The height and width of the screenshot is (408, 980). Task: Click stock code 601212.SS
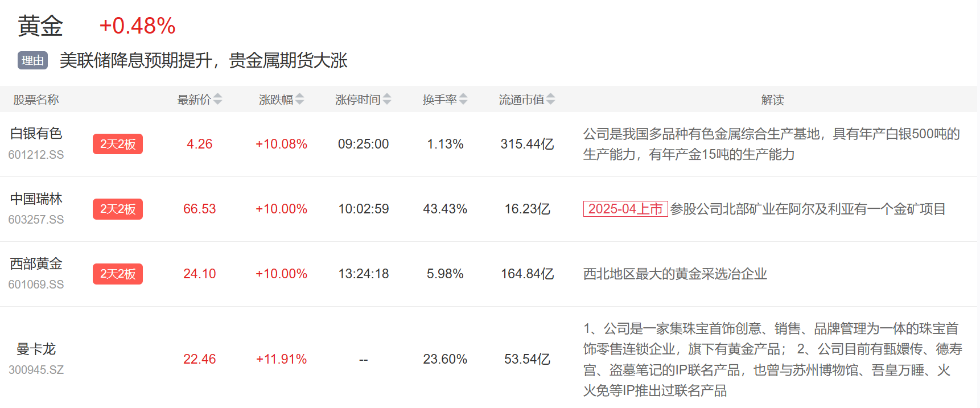coord(36,155)
